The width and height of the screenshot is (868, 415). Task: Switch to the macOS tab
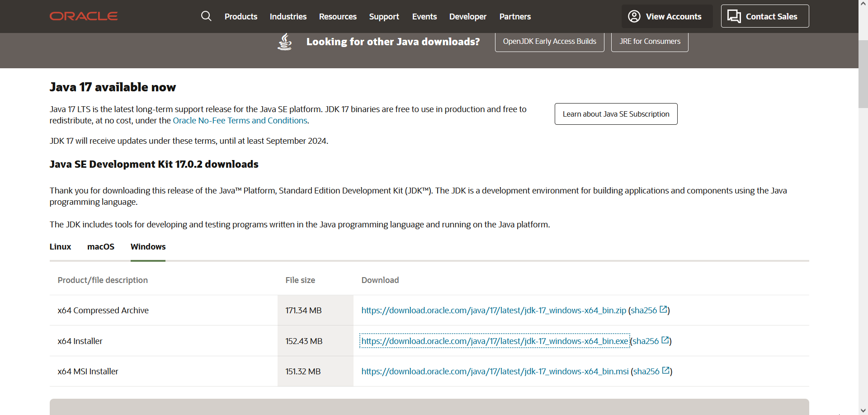(101, 247)
